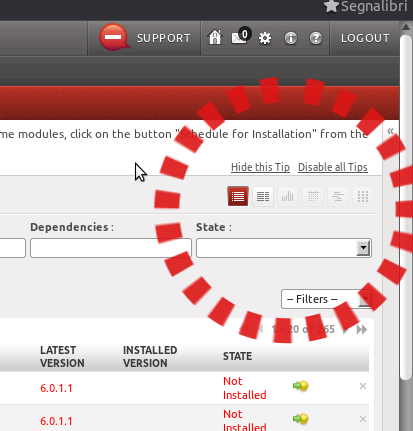
Task: Collapse the side panel chevron
Action: coord(391,131)
